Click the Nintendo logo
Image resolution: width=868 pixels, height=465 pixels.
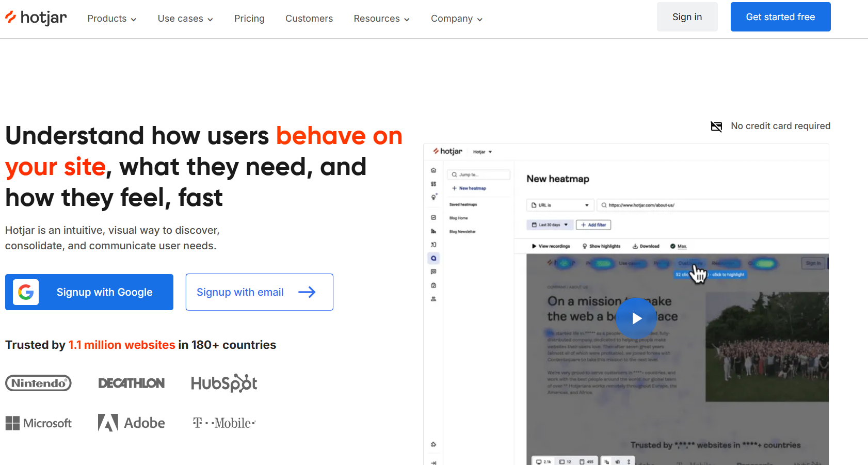[x=38, y=383]
